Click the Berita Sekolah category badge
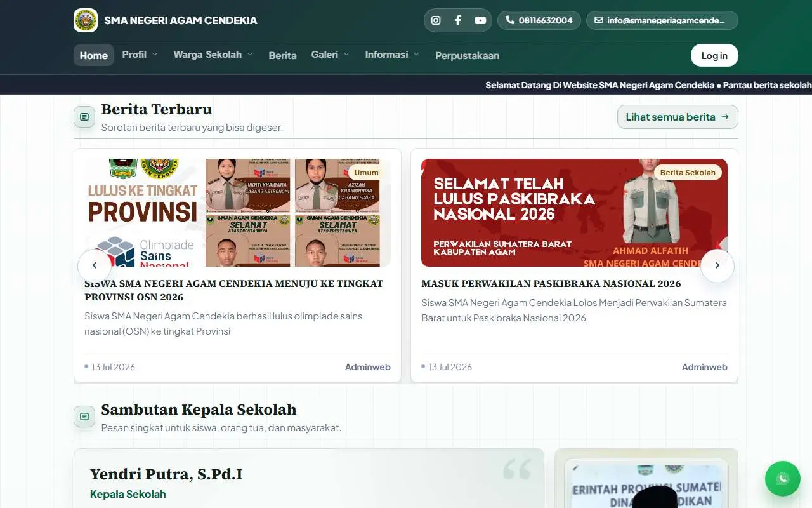 688,173
